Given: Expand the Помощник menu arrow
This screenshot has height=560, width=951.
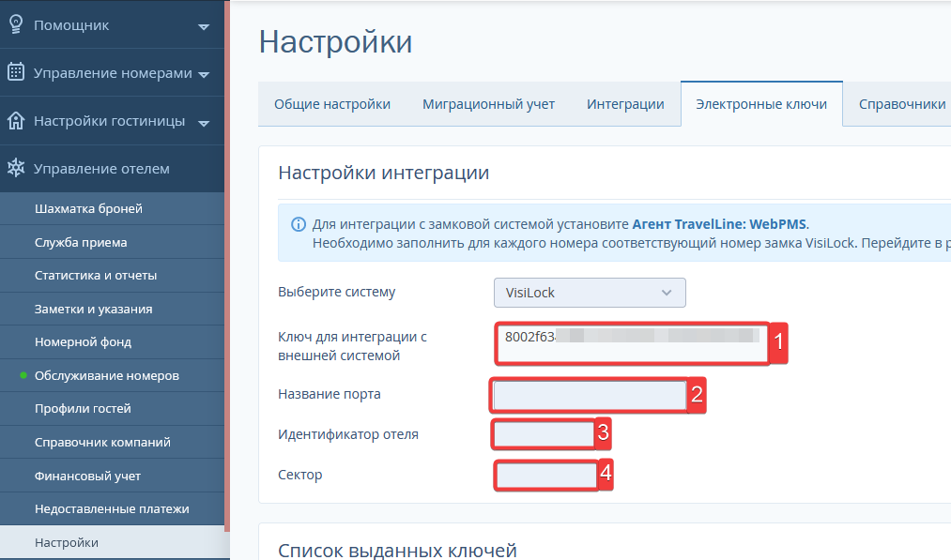Looking at the screenshot, I should point(204,26).
